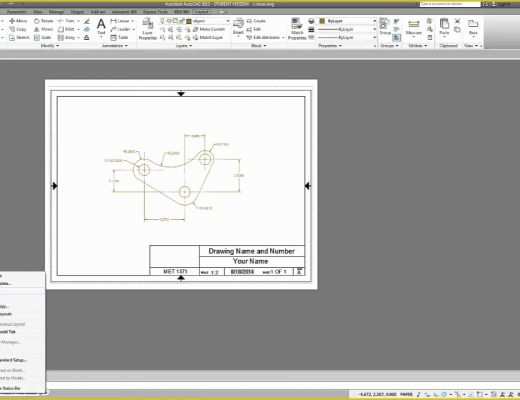Open the ByLayer linetype dropdown
Viewport: 520px width, 400px height.
(374, 38)
